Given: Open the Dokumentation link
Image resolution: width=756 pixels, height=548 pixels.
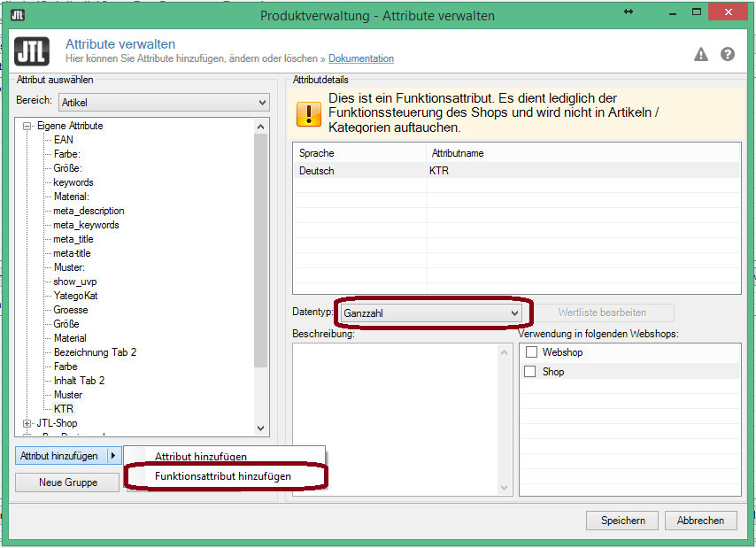Looking at the screenshot, I should 361,58.
